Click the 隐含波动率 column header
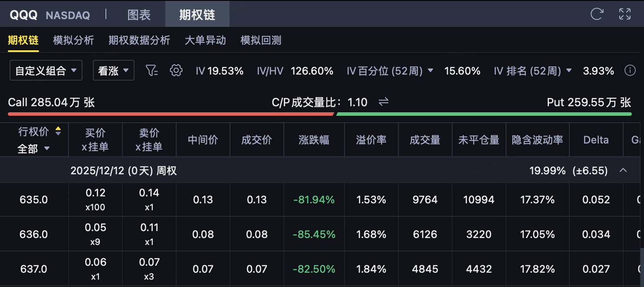The height and width of the screenshot is (287, 644). pos(537,140)
